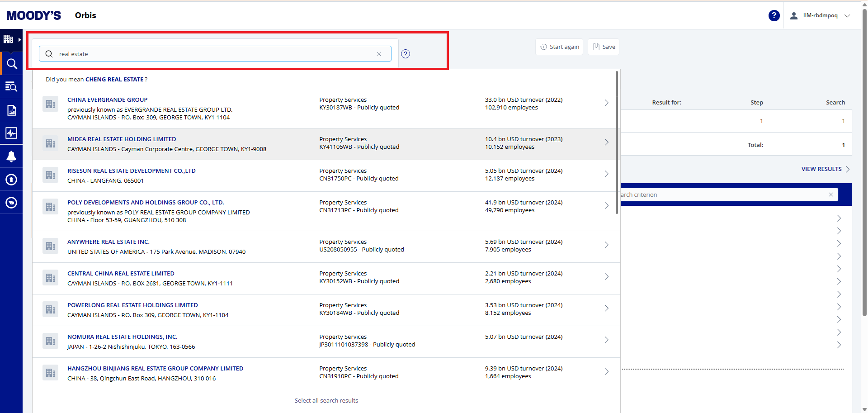Click the blue help icon in header

(774, 15)
